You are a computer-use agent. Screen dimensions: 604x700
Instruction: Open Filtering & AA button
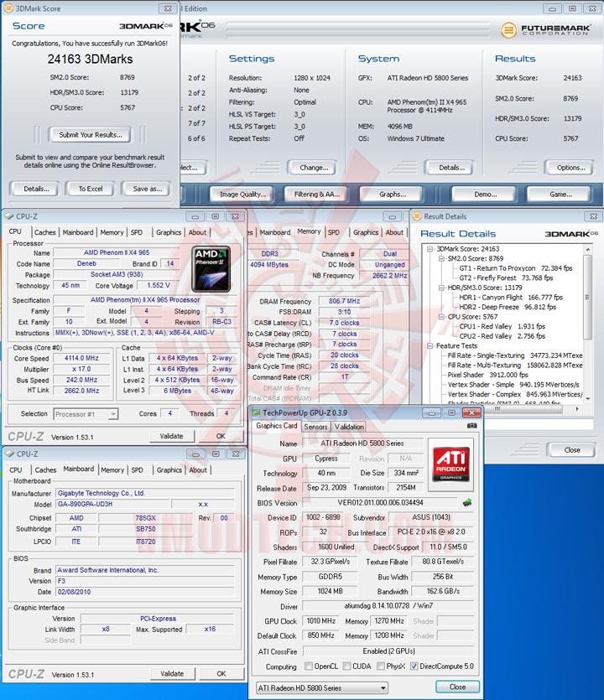click(317, 194)
